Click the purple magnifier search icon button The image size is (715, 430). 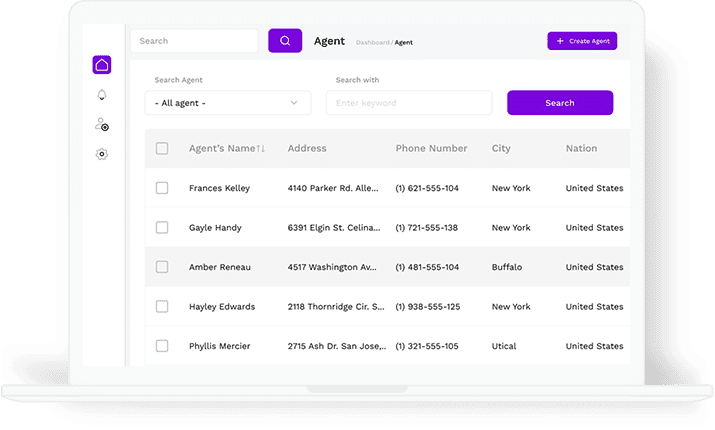(285, 41)
